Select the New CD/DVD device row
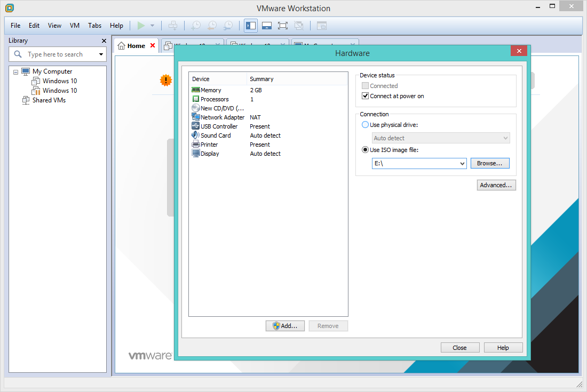Image resolution: width=587 pixels, height=392 pixels. pyautogui.click(x=268, y=108)
